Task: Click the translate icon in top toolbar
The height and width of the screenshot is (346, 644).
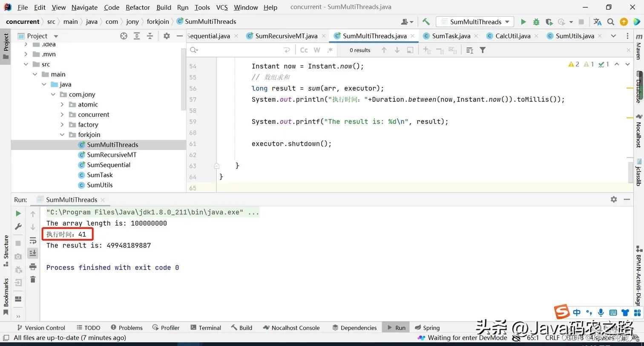Action: pyautogui.click(x=598, y=22)
